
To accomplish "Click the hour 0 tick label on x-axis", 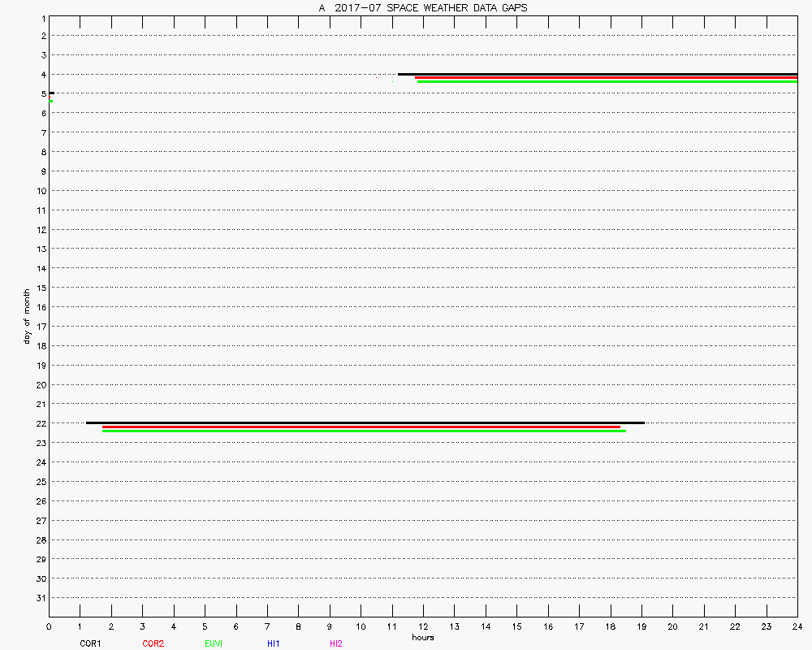I will (x=50, y=626).
